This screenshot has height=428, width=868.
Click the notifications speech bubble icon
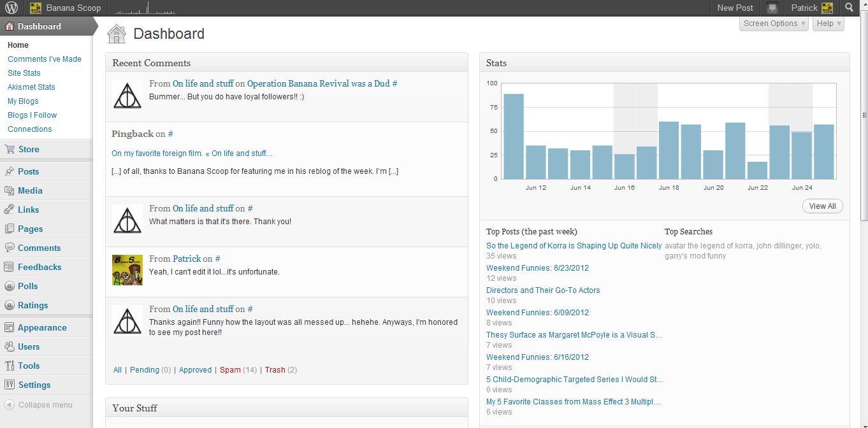772,8
